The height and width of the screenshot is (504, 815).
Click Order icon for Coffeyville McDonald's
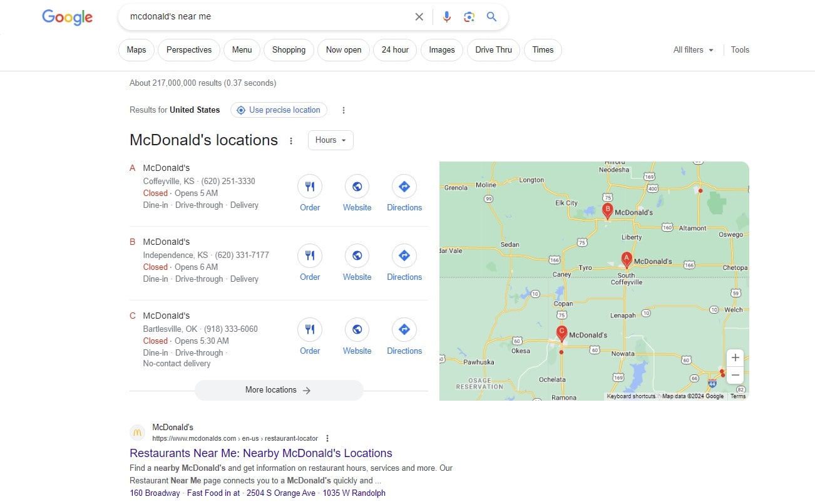pyautogui.click(x=310, y=186)
